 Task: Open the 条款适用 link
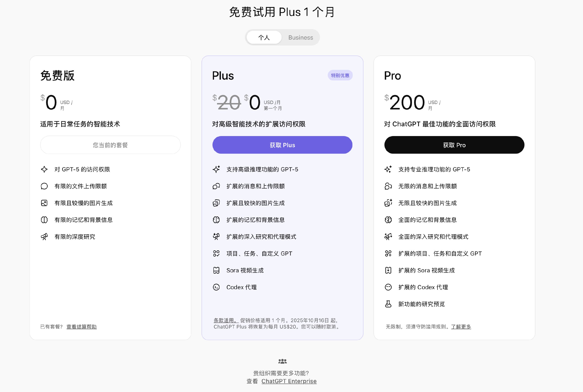click(226, 321)
